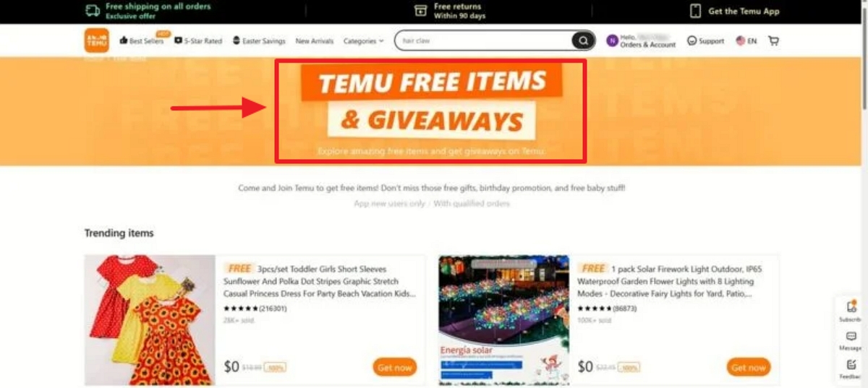Open the Messages sidebar icon
Screen dimensions: 868x388
pos(851,337)
